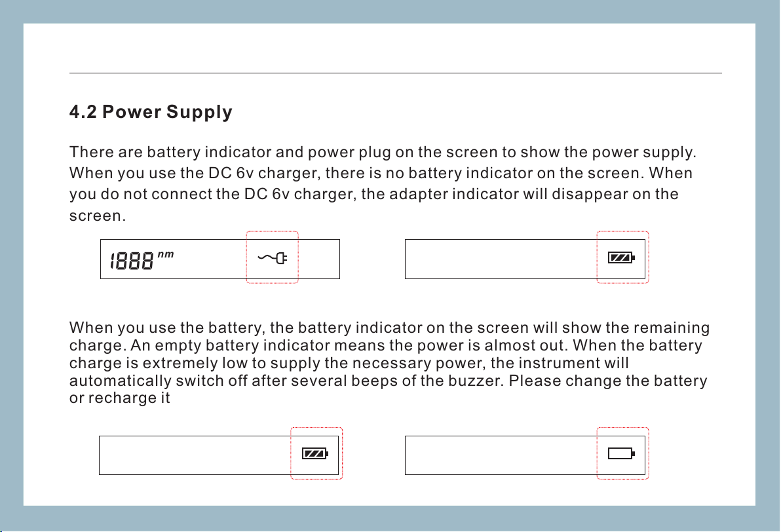The image size is (781, 532).
Task: Select the "4.2 Power Supply" heading
Action: tap(151, 113)
